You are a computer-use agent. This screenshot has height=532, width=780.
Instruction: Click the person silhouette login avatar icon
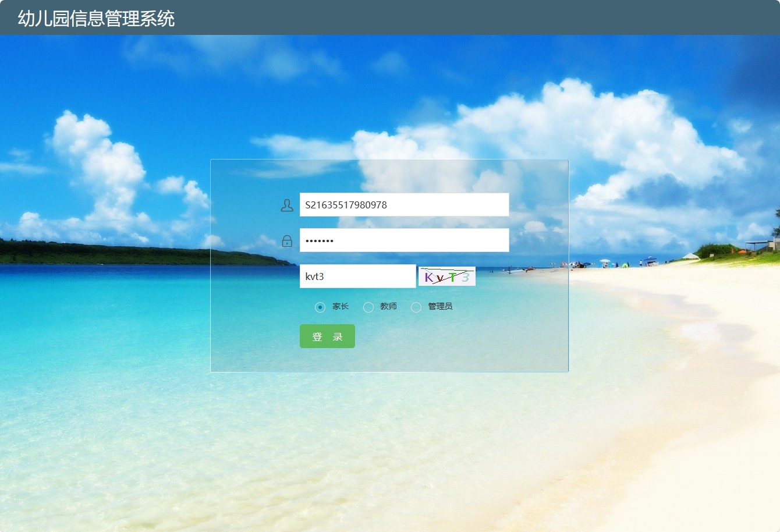pos(286,205)
